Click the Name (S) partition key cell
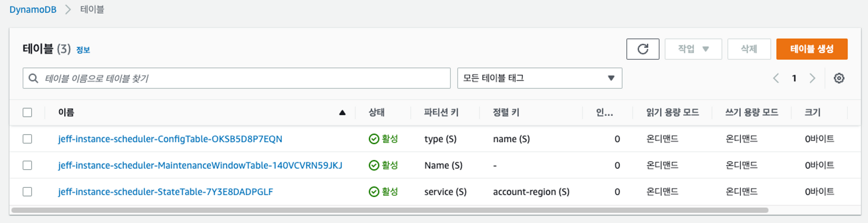 point(444,165)
